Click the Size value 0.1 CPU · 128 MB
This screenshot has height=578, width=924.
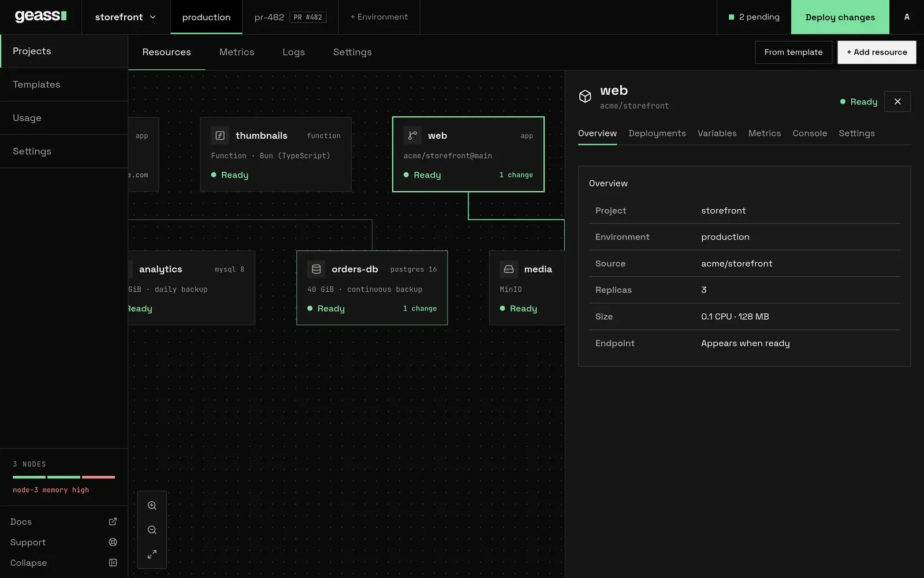coord(735,317)
